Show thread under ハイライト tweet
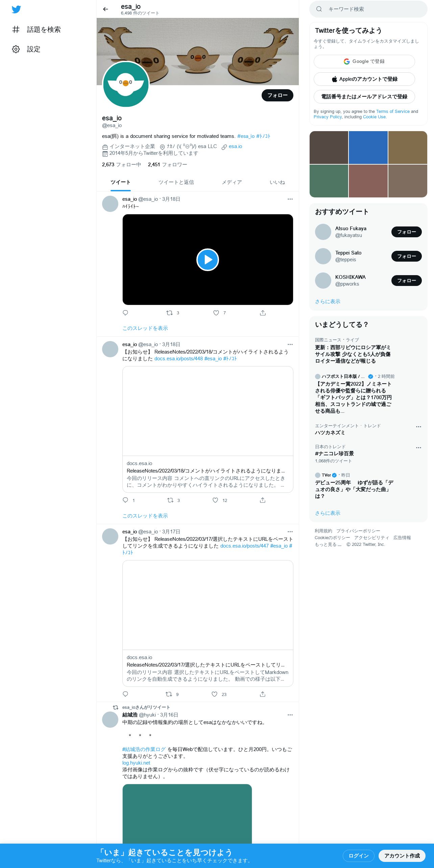434x868 pixels. tap(145, 328)
